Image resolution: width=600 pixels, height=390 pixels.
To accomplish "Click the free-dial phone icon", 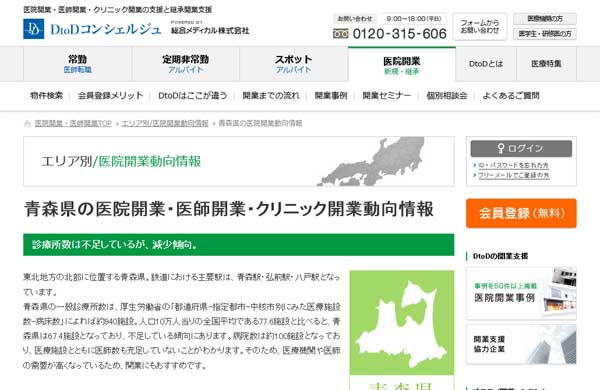I will point(341,34).
